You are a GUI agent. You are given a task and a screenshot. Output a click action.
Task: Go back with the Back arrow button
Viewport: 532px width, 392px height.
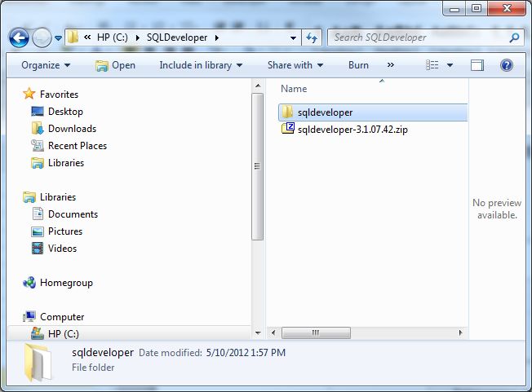click(19, 37)
